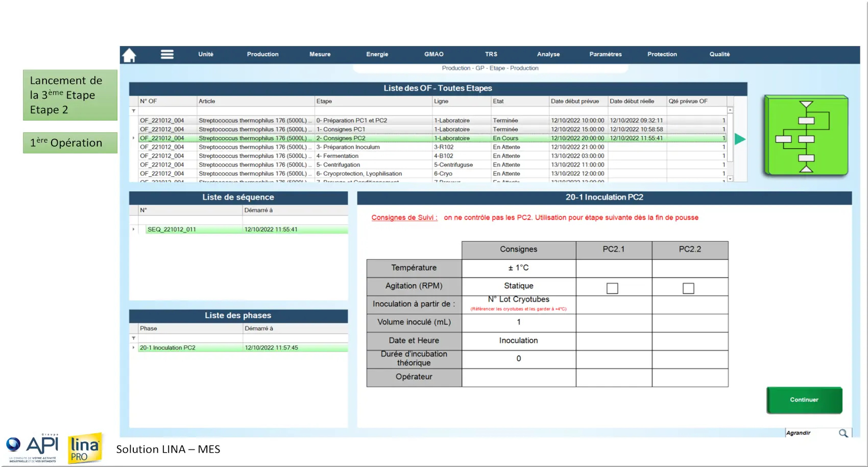Sort by the N° OF column header

[x=167, y=101]
